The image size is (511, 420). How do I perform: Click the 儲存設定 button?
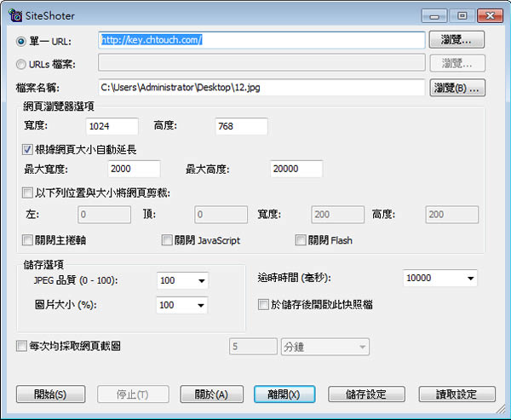[x=366, y=394]
